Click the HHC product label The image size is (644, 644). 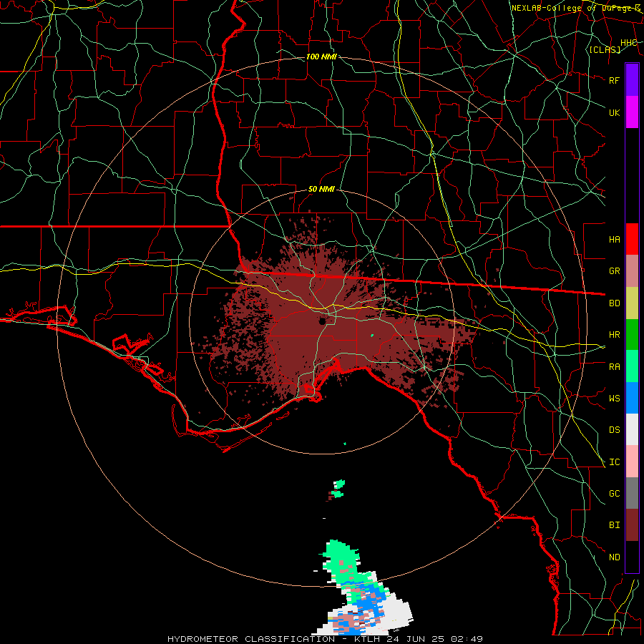point(628,43)
